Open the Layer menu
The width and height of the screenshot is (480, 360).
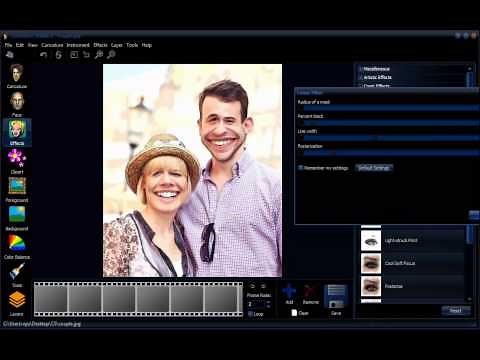(117, 45)
